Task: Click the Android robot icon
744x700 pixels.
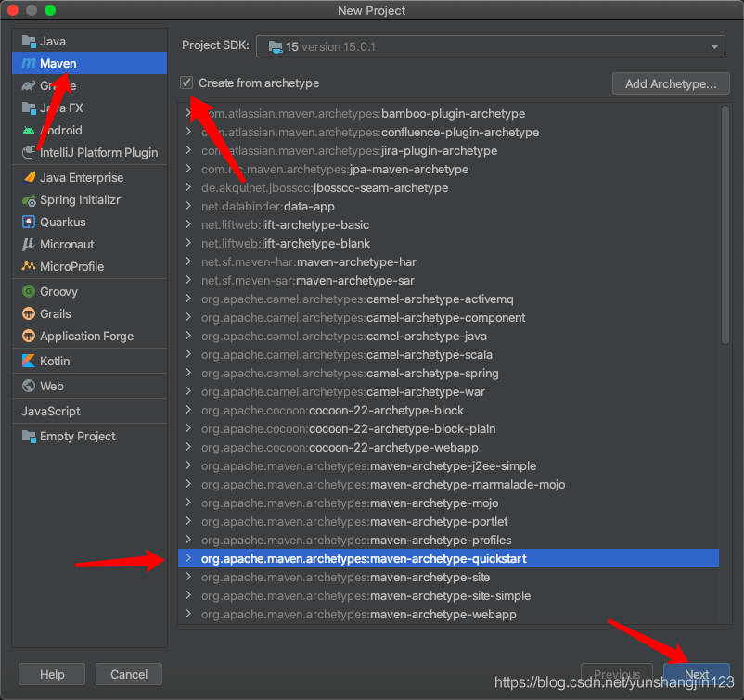Action: coord(29,130)
